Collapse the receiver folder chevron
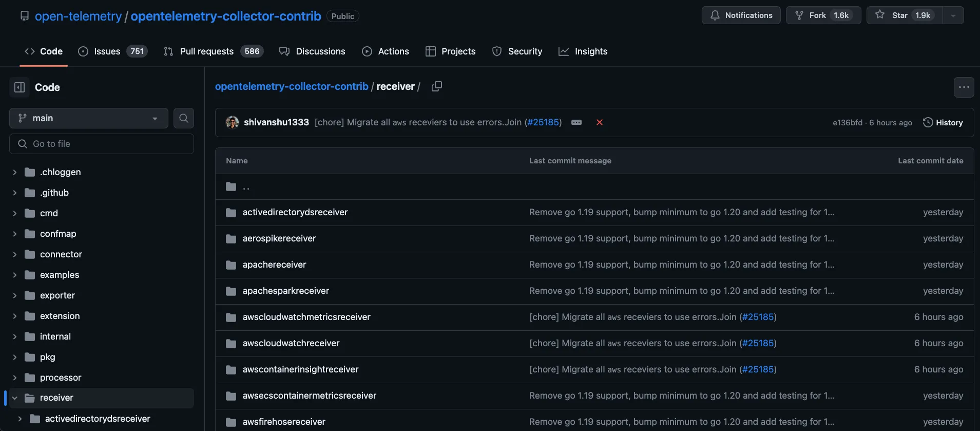Viewport: 980px width, 431px height. (15, 398)
